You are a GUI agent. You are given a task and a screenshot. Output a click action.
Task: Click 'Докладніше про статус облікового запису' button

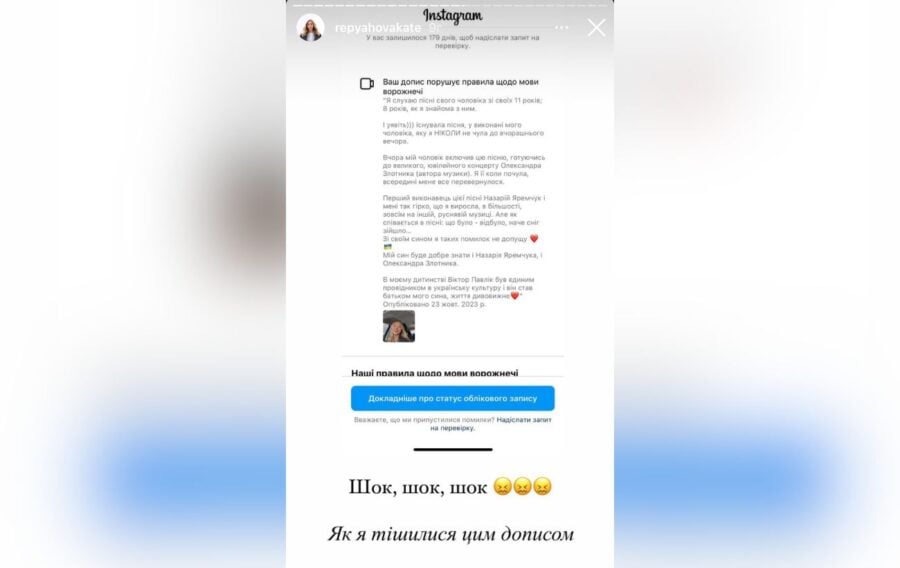pyautogui.click(x=453, y=398)
